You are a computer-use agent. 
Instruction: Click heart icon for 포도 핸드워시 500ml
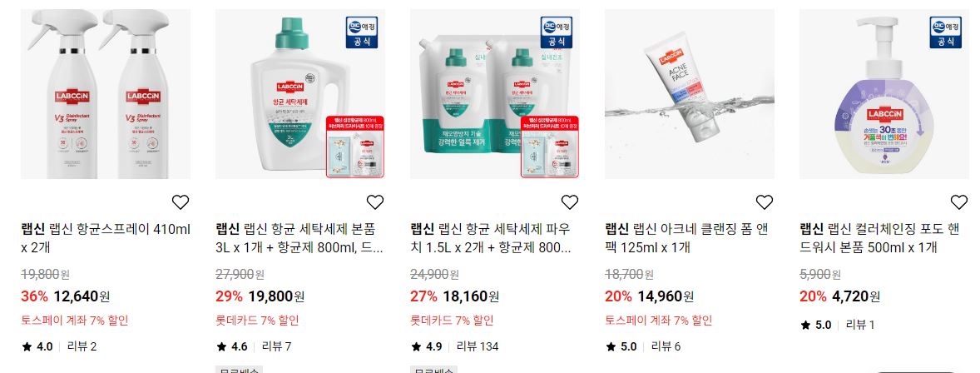(958, 202)
